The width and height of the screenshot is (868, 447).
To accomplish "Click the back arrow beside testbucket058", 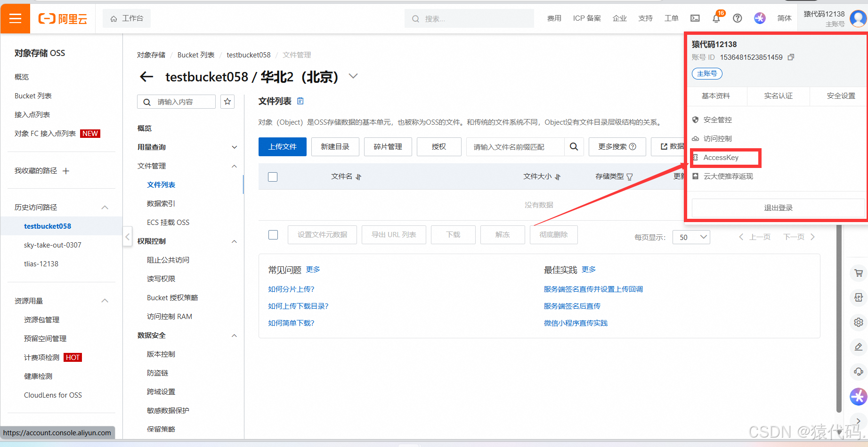I will point(146,77).
